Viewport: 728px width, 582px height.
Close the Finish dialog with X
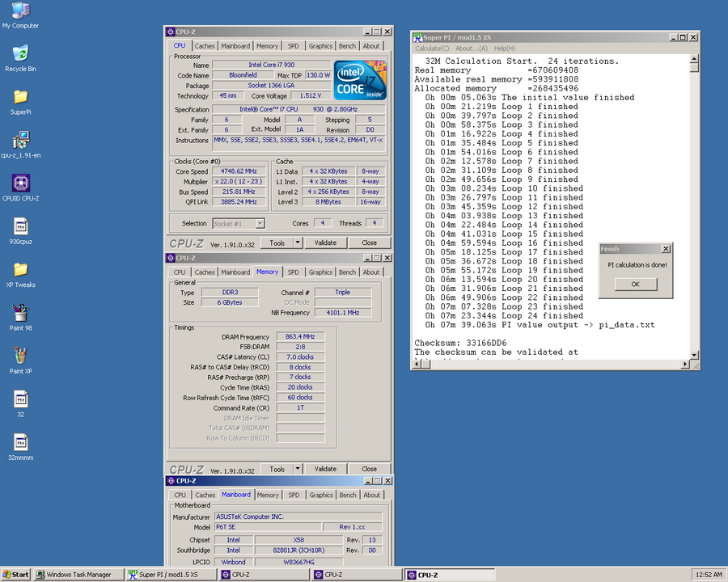[x=666, y=249]
